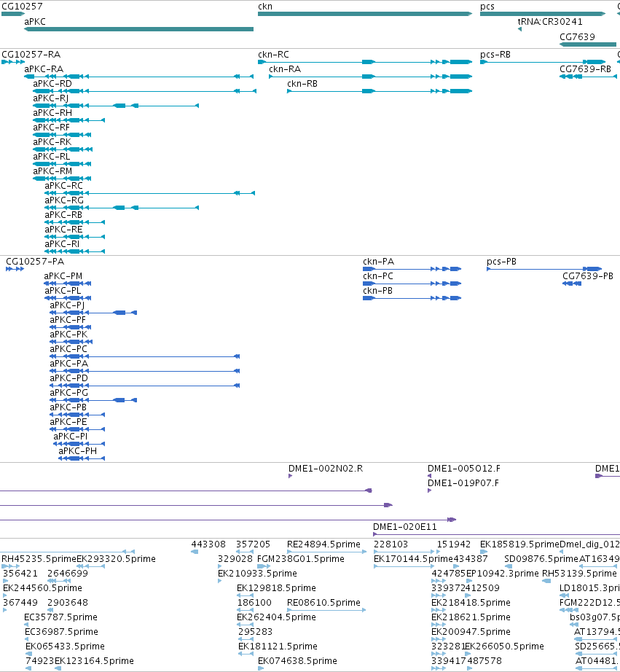The height and width of the screenshot is (672, 620).
Task: Select the tRNA:CR30241 label
Action: pos(550,22)
